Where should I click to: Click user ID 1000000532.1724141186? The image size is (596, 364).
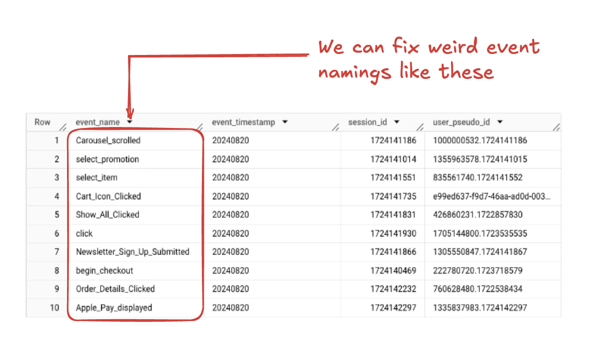click(x=480, y=140)
